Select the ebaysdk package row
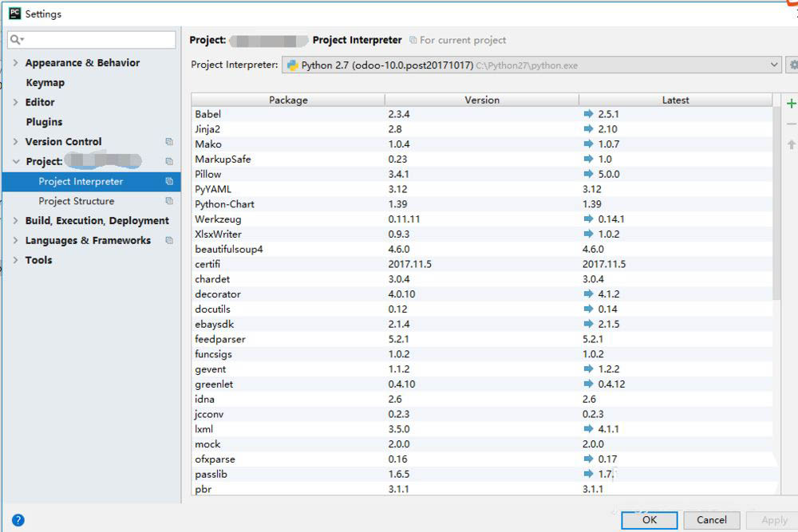 (x=482, y=324)
